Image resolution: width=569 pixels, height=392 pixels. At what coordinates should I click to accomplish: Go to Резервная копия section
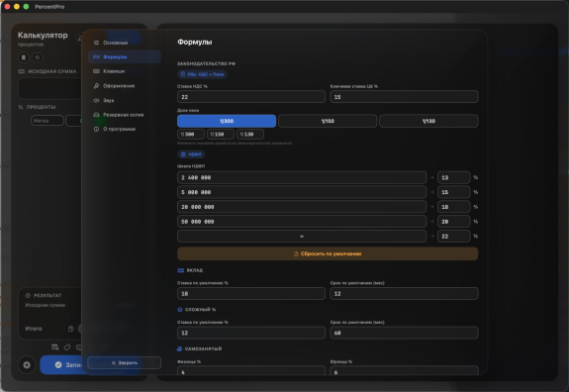coord(124,115)
